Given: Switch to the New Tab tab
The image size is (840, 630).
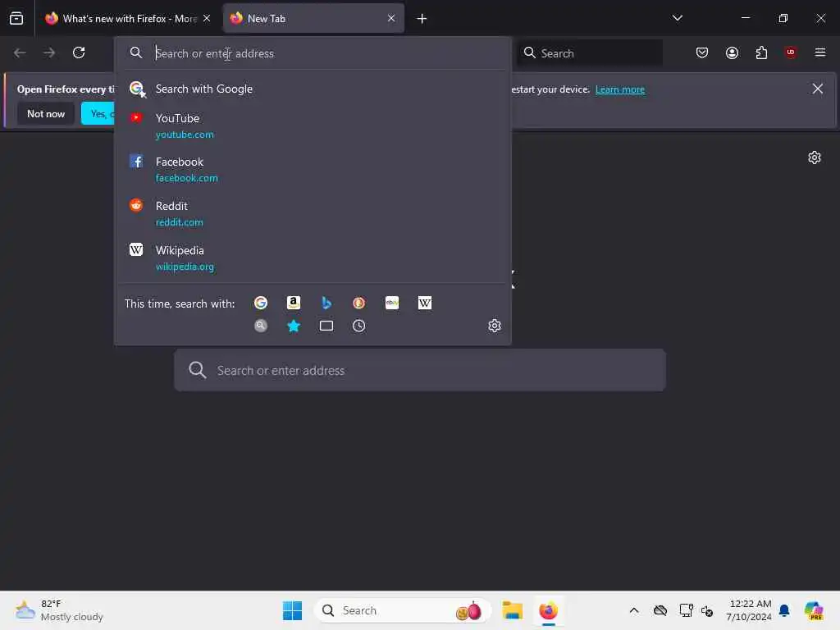Looking at the screenshot, I should tap(313, 19).
